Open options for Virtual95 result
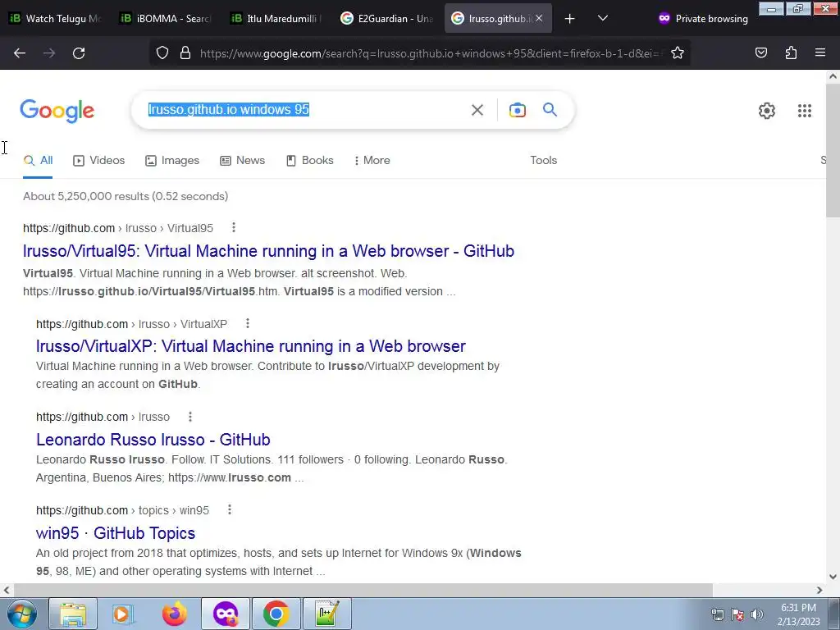The width and height of the screenshot is (840, 630). point(234,228)
